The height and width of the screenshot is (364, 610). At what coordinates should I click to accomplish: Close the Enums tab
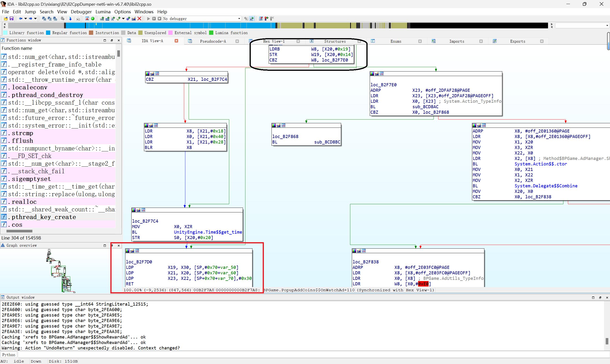[x=420, y=41]
